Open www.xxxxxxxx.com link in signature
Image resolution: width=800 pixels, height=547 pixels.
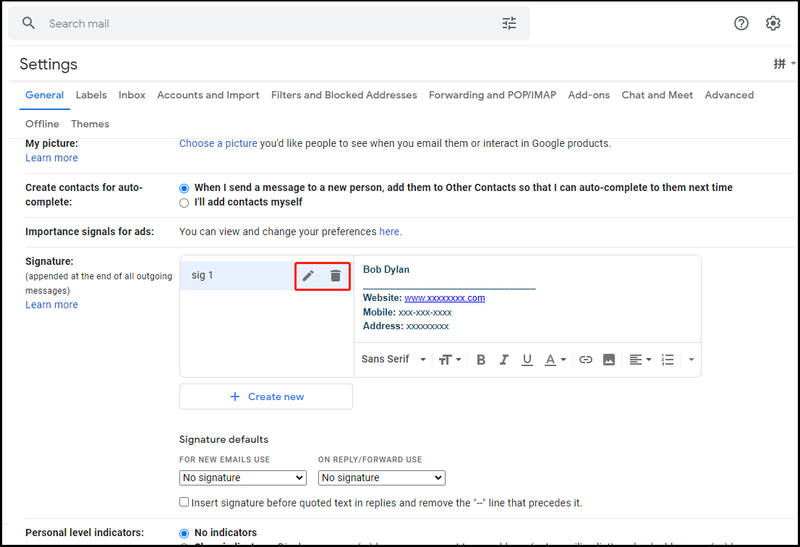pyautogui.click(x=444, y=298)
